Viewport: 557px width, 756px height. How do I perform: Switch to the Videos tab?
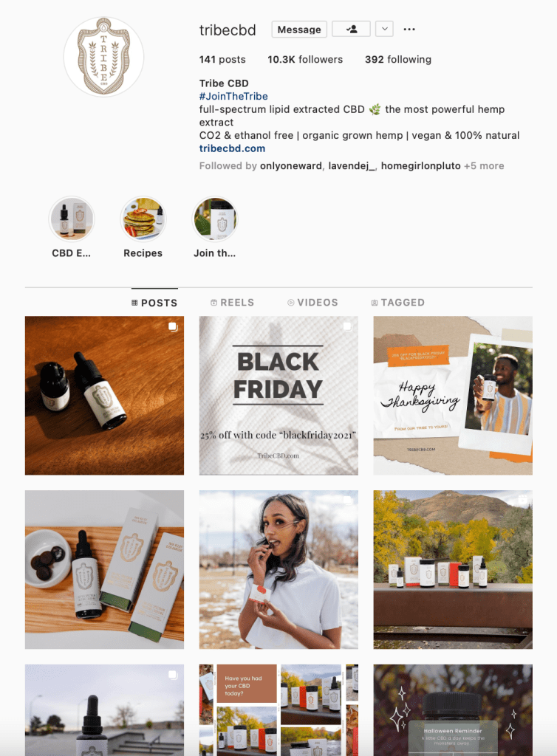(312, 302)
